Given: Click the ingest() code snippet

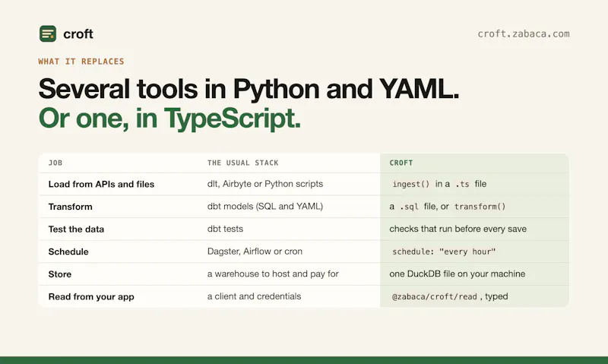Looking at the screenshot, I should coord(411,184).
